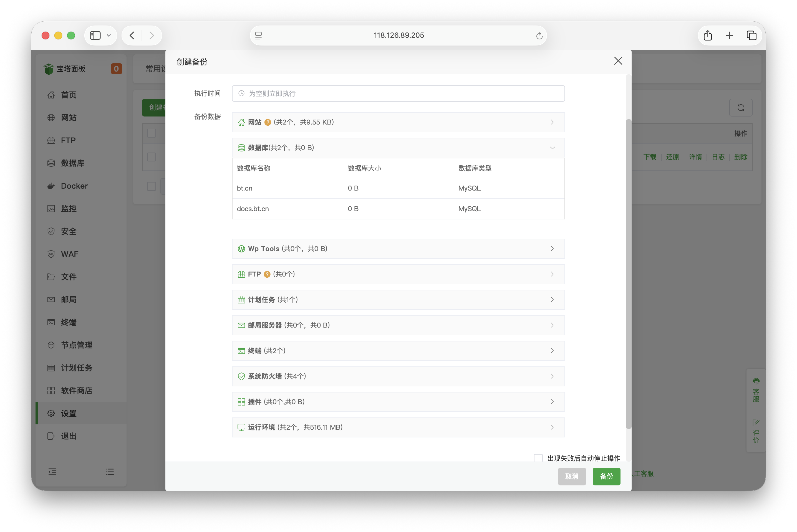Click 退出 to log out
The height and width of the screenshot is (532, 797).
68,436
